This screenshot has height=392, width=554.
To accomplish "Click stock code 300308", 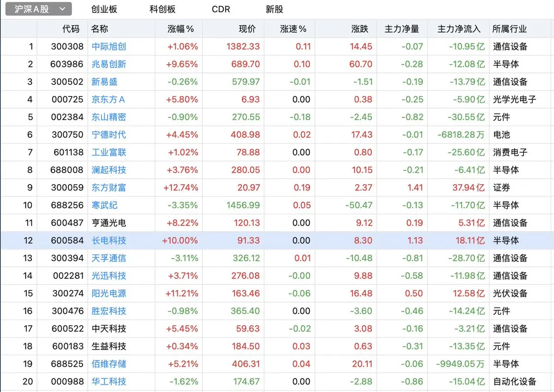I will pyautogui.click(x=68, y=46).
